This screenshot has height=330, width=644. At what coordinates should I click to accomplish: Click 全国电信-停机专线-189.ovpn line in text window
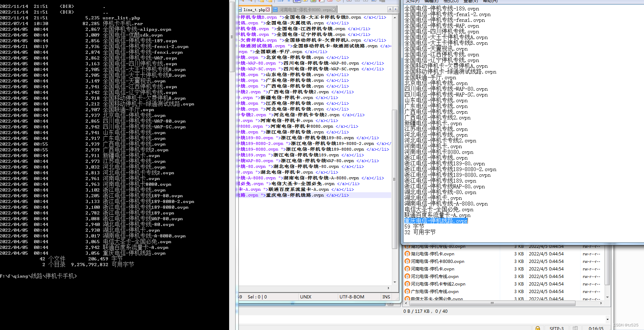click(442, 9)
